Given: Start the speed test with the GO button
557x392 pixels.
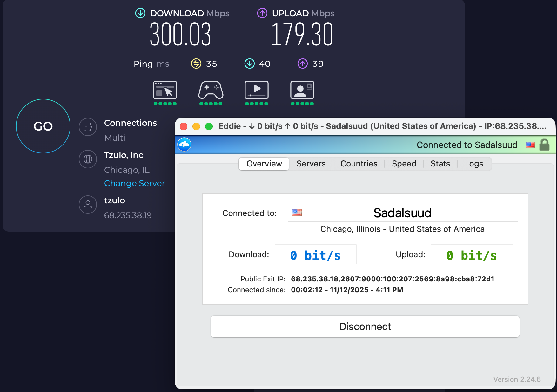Looking at the screenshot, I should (x=43, y=126).
